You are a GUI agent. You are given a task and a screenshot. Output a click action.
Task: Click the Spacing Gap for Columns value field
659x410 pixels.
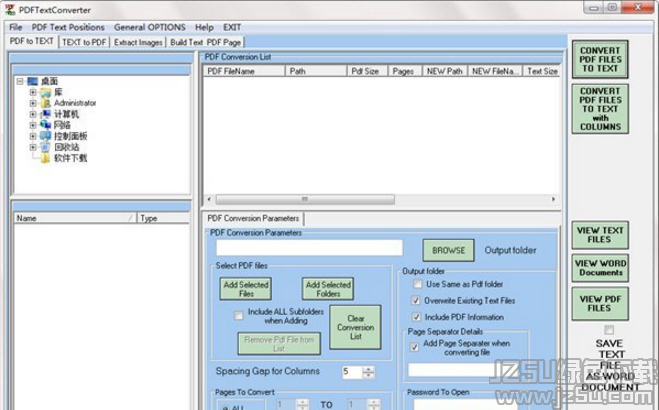click(352, 372)
